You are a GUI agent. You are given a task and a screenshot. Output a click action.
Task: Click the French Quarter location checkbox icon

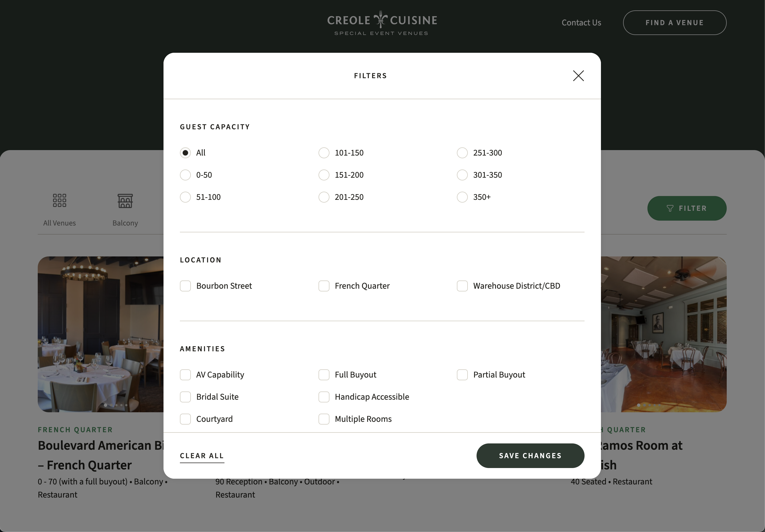coord(324,285)
